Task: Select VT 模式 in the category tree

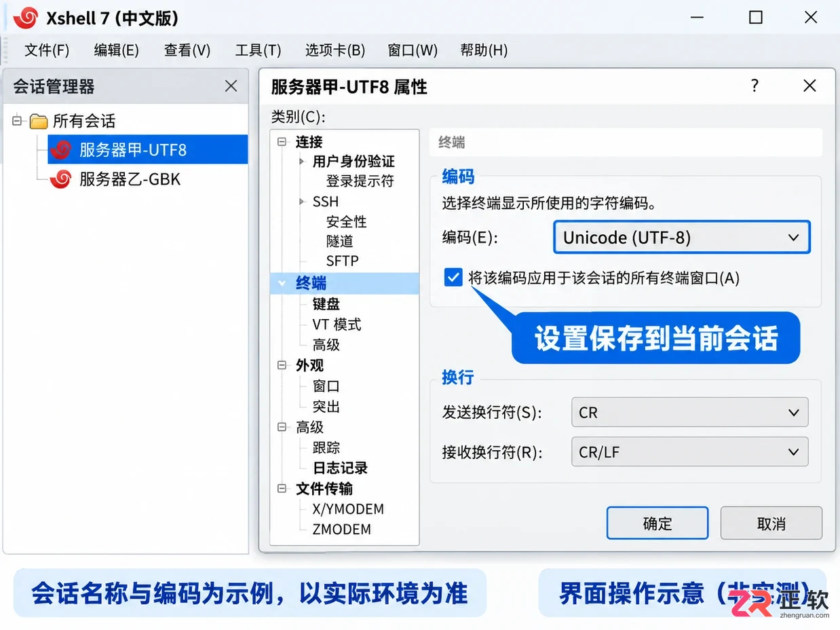Action: (337, 325)
